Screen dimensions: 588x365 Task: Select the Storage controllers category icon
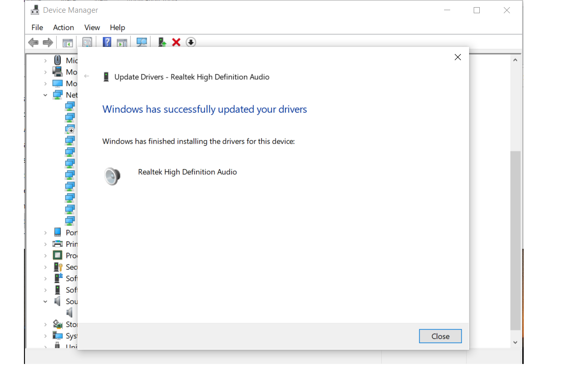(x=57, y=324)
